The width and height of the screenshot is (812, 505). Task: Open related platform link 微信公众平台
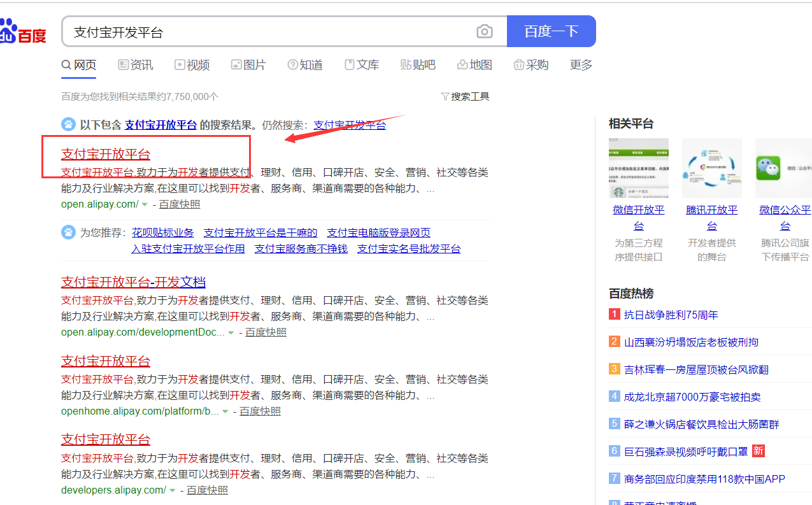point(785,218)
